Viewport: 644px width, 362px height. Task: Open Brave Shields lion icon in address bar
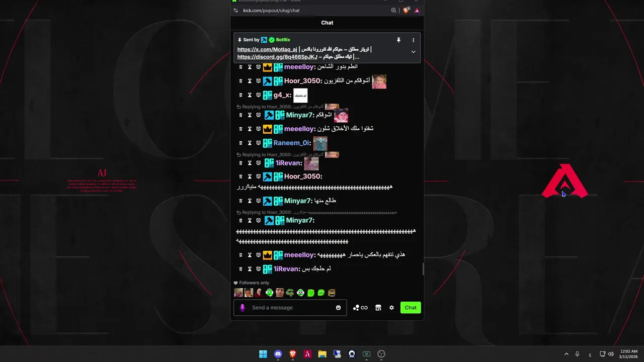406,10
